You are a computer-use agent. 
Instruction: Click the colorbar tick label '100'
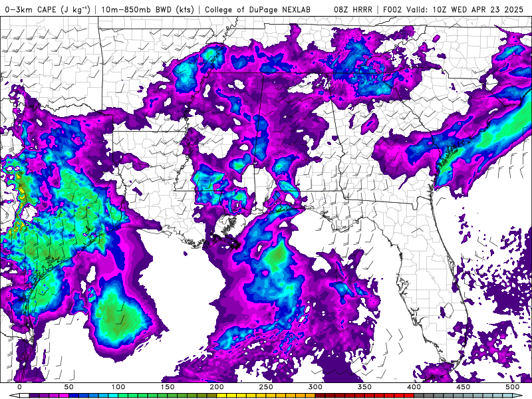118,387
